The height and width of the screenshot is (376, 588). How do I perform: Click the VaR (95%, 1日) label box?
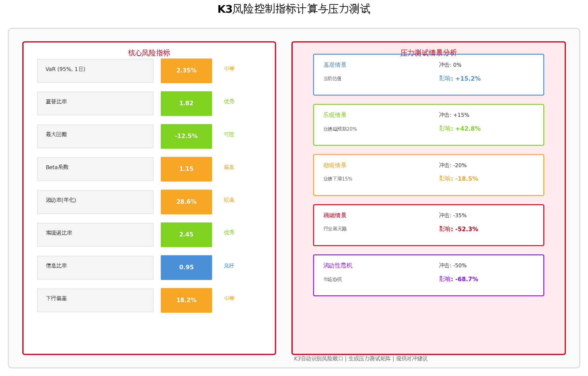tap(95, 71)
